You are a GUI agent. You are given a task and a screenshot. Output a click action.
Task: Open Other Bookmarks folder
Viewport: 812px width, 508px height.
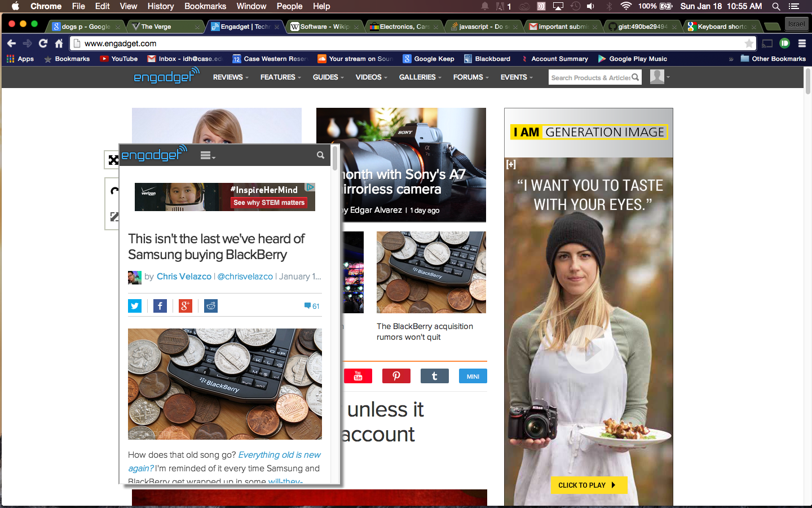[x=773, y=59]
